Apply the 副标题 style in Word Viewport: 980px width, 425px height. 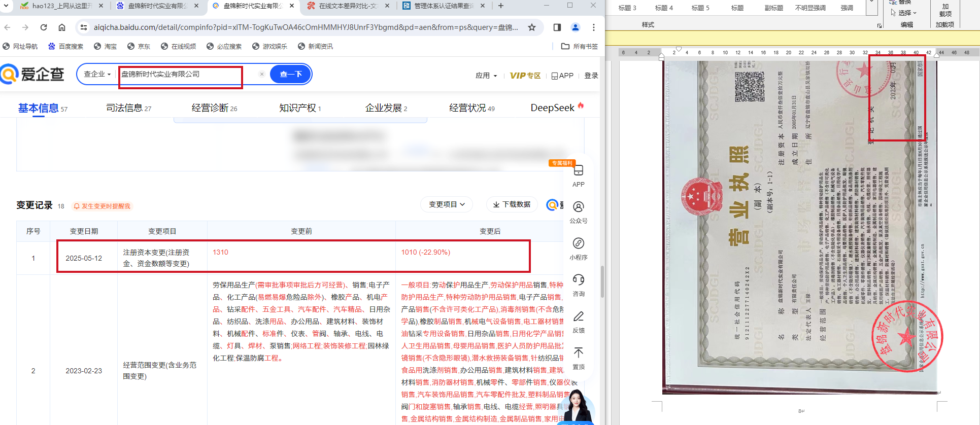pos(773,8)
